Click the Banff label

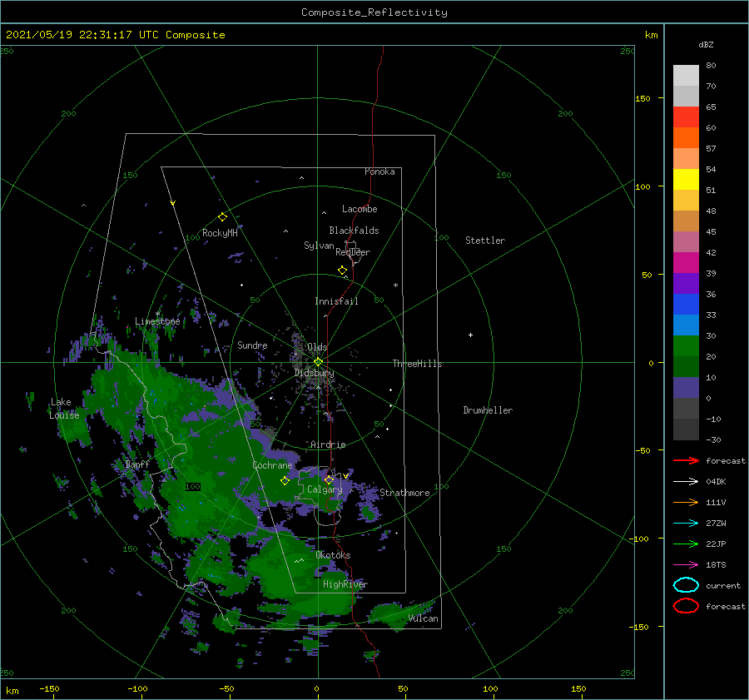tap(137, 464)
